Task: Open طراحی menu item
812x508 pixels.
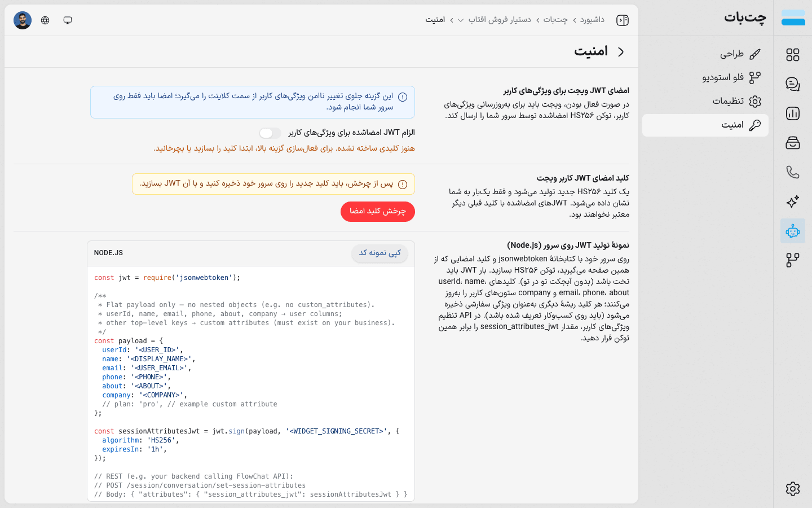Action: point(705,54)
